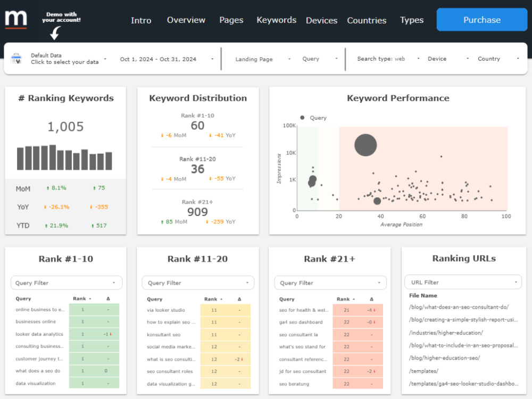Open the date range picker

pos(167,59)
